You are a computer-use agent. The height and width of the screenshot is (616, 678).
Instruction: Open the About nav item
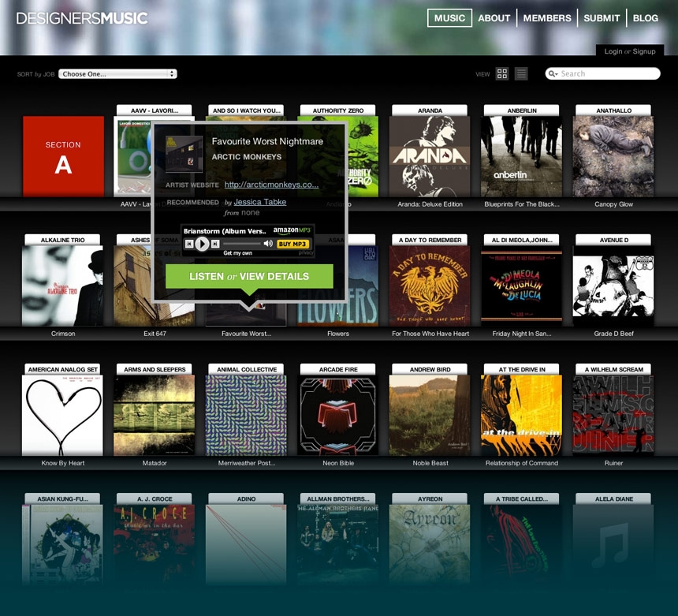pos(494,18)
